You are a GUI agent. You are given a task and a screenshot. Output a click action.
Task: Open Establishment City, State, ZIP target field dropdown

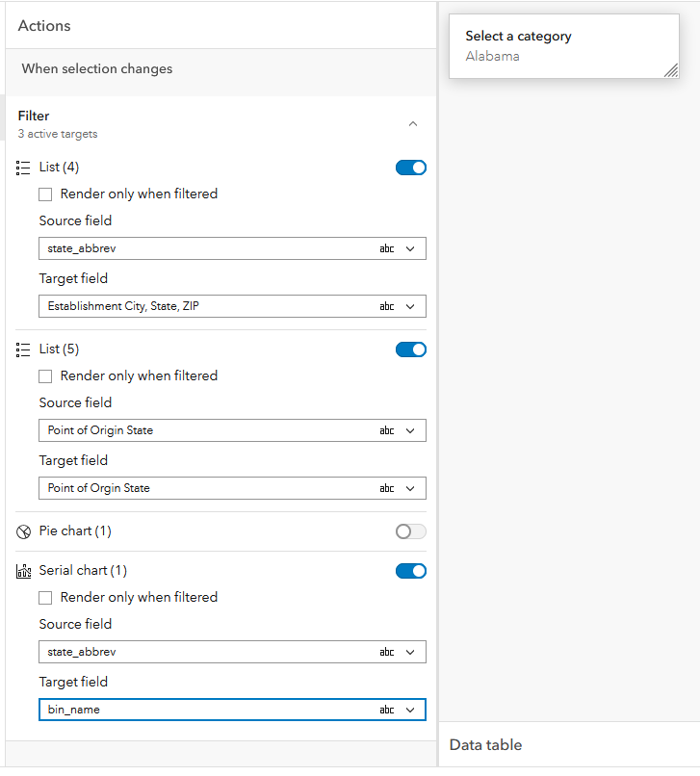[232, 306]
